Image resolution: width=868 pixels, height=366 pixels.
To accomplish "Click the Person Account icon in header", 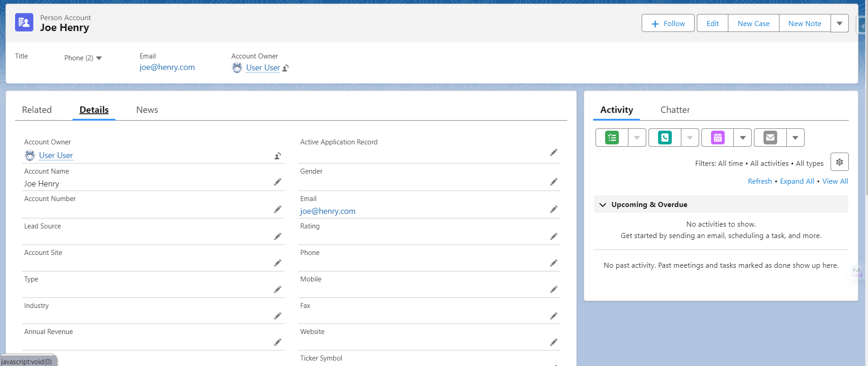I will click(x=24, y=22).
